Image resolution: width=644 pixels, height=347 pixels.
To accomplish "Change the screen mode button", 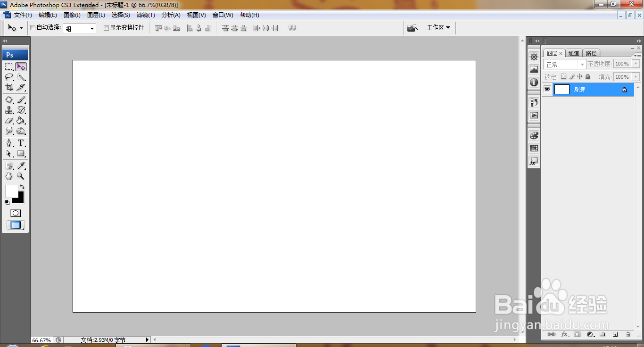I will pyautogui.click(x=16, y=225).
